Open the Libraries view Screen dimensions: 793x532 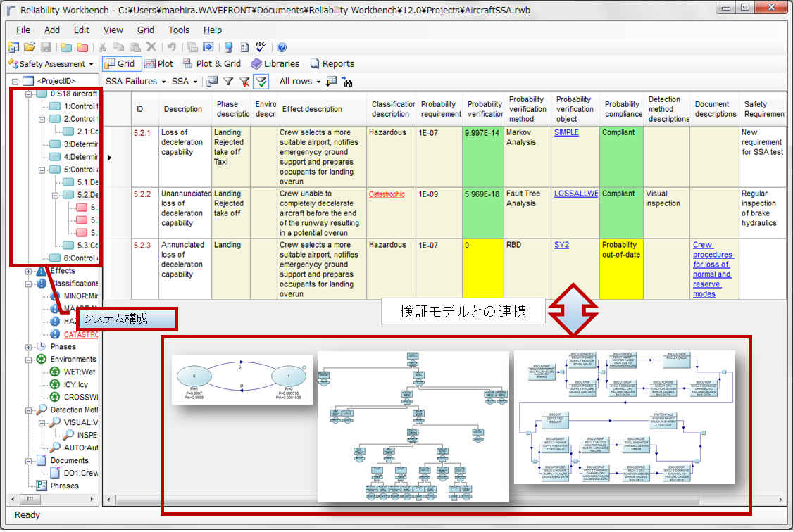tap(275, 63)
